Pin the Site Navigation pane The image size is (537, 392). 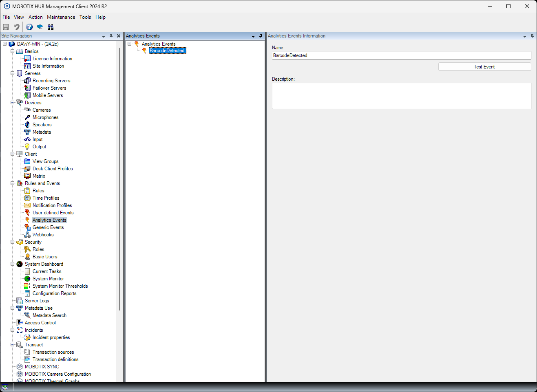111,36
